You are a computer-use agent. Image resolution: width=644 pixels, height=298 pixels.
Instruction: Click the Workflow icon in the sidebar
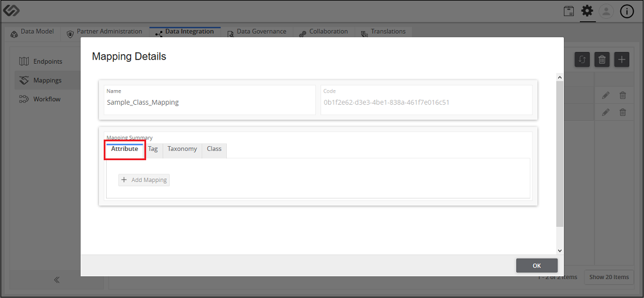(x=24, y=99)
